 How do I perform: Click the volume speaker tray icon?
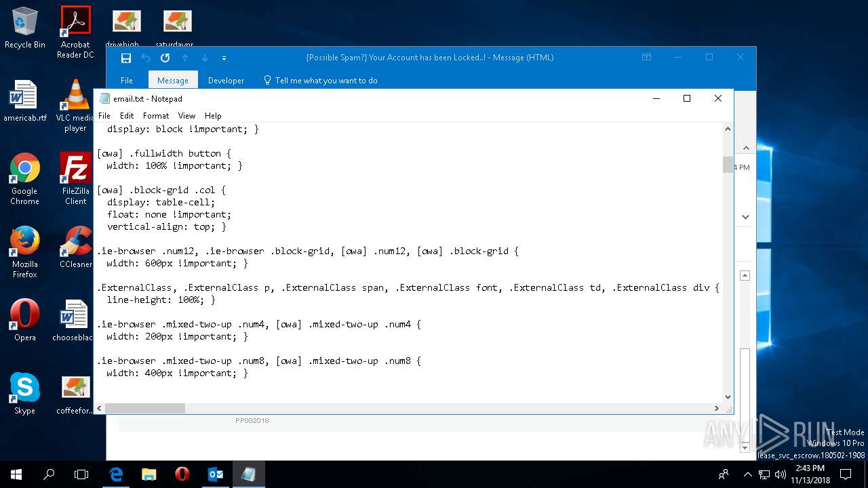pyautogui.click(x=781, y=474)
